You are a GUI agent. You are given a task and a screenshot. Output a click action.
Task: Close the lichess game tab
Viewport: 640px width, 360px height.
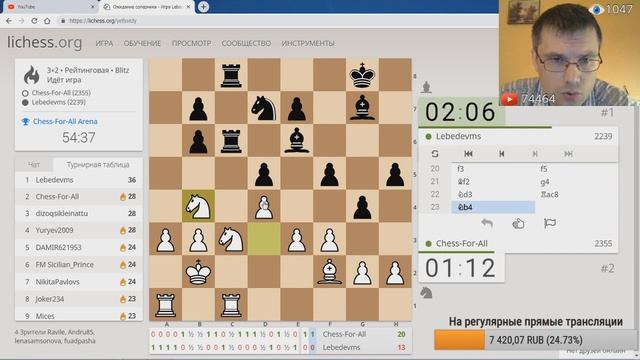click(188, 7)
